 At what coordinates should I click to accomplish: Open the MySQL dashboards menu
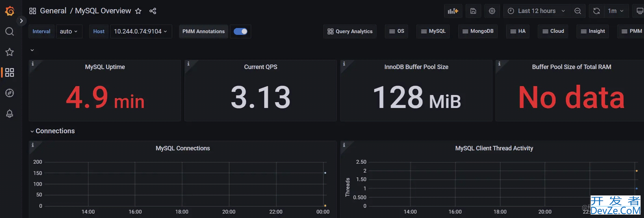pos(433,31)
